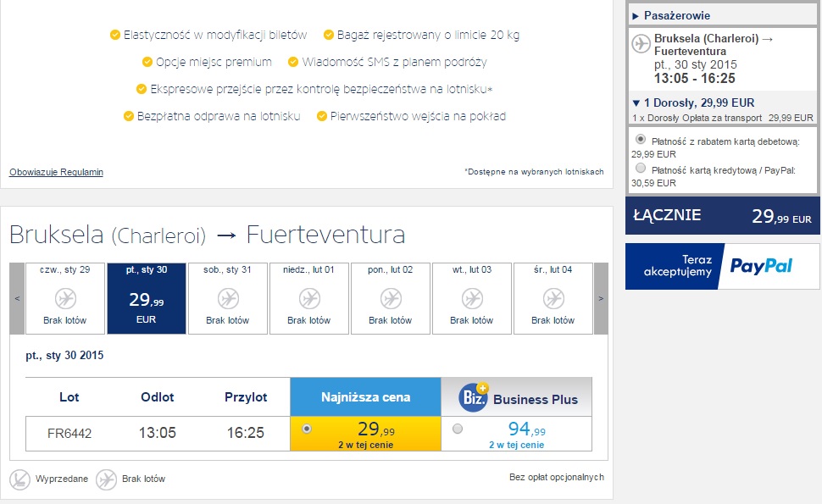Image resolution: width=822 pixels, height=504 pixels.
Task: Click the Odlot column header
Action: click(x=158, y=397)
